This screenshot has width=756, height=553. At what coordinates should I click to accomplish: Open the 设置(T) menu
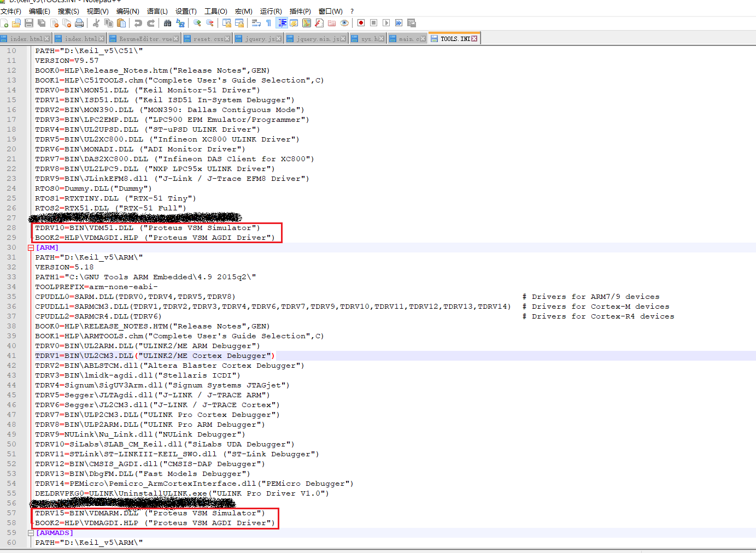tap(186, 11)
